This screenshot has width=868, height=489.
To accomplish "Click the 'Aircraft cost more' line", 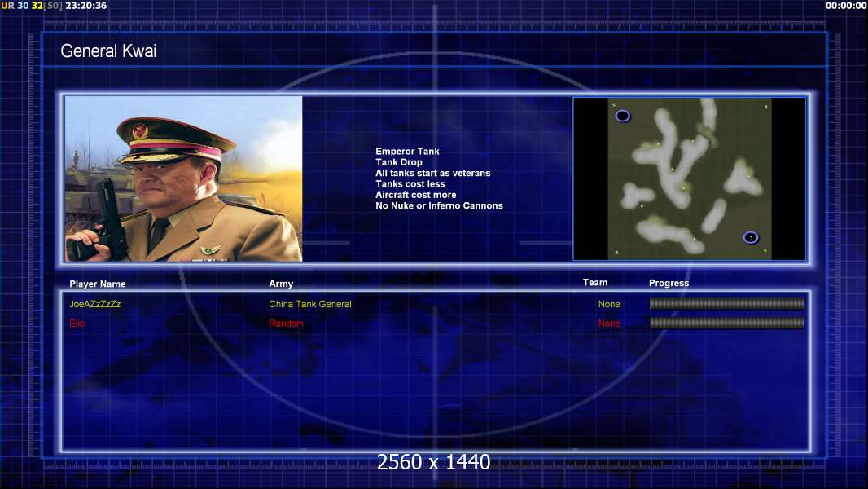I will (x=416, y=195).
